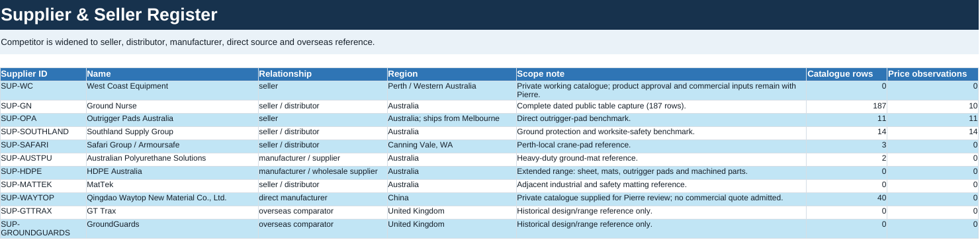Click the Australia; ships from Melbourne cell
Viewport: 980px width, 240px height.
point(451,120)
